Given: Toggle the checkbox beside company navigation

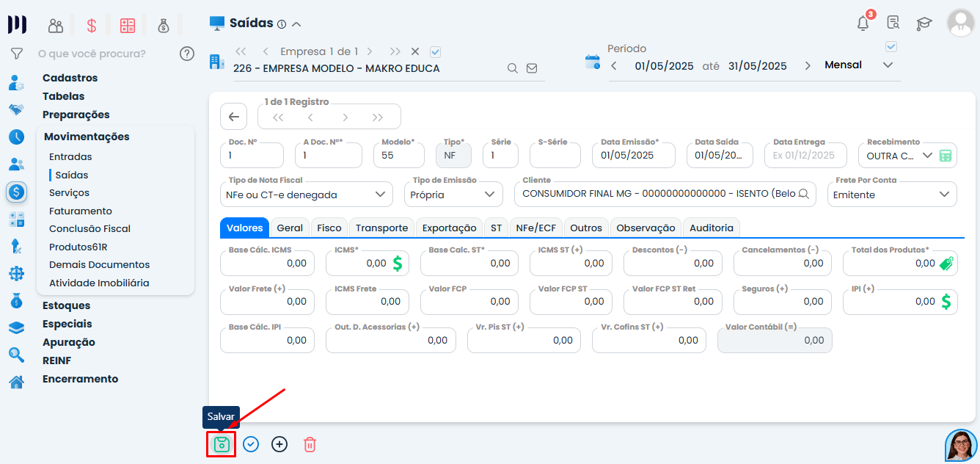Looking at the screenshot, I should click(435, 51).
